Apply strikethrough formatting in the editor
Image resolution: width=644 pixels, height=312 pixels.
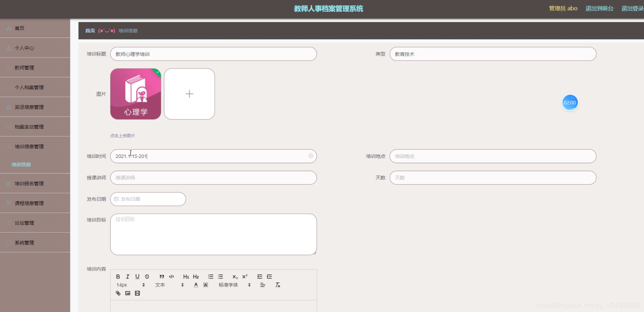point(147,277)
